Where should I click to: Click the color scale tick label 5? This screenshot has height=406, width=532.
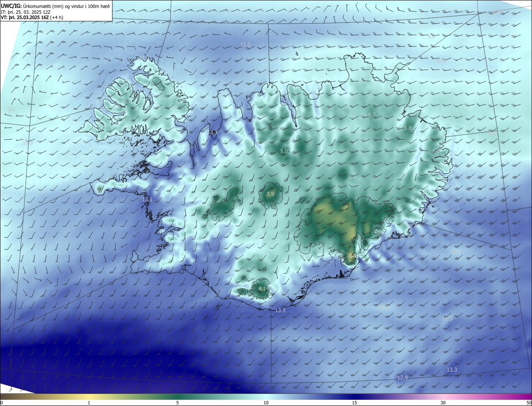pos(177,403)
